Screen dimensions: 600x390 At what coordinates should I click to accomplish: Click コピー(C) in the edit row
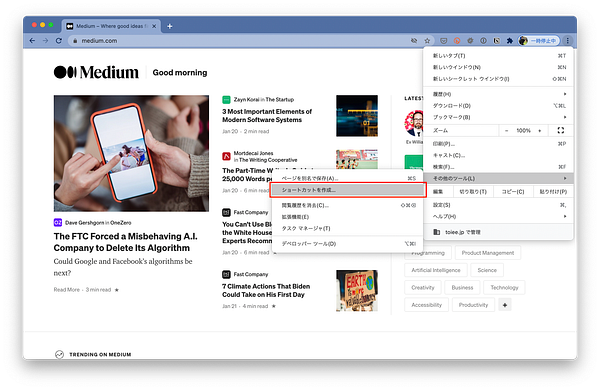(513, 191)
